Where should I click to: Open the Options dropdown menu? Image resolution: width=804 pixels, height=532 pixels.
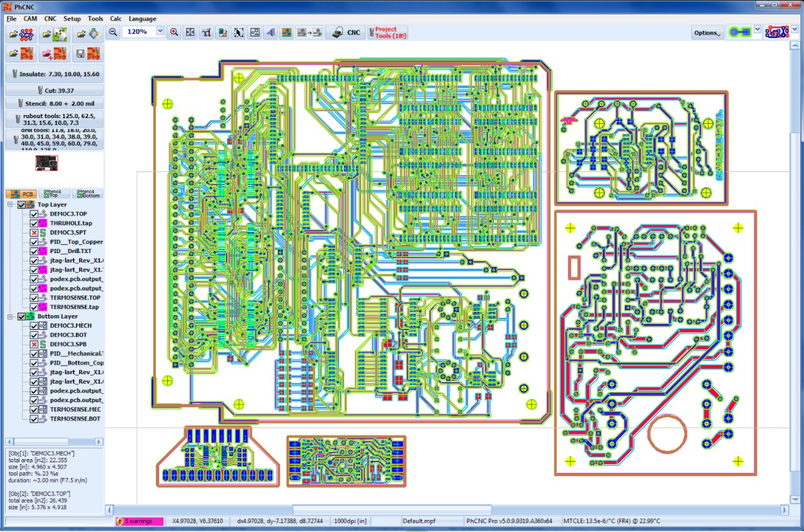pyautogui.click(x=707, y=32)
